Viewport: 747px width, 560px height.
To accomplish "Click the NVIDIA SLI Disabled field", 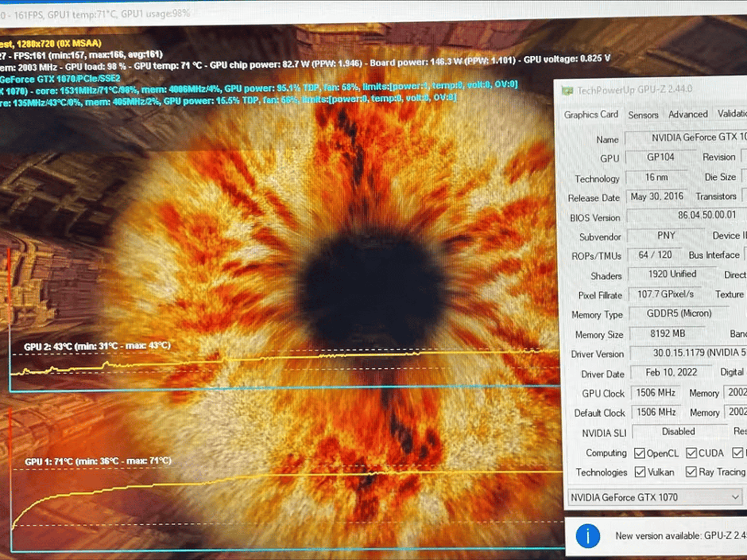I will pos(678,432).
